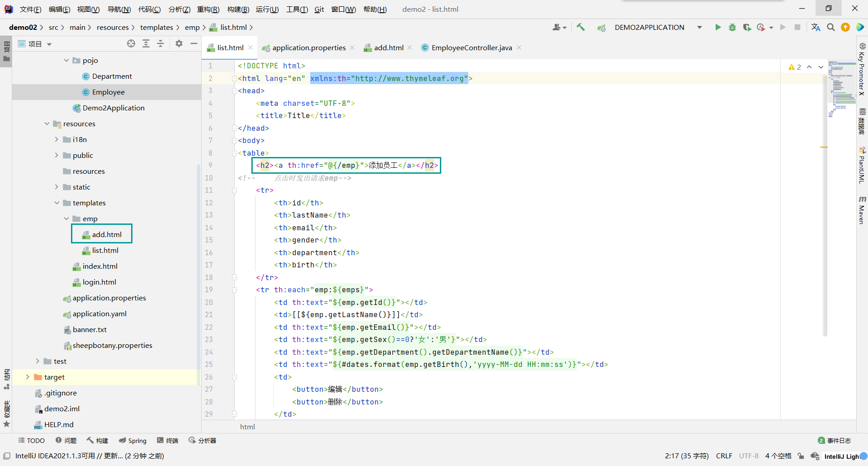
Task: Open the Maven side panel
Action: [x=862, y=210]
